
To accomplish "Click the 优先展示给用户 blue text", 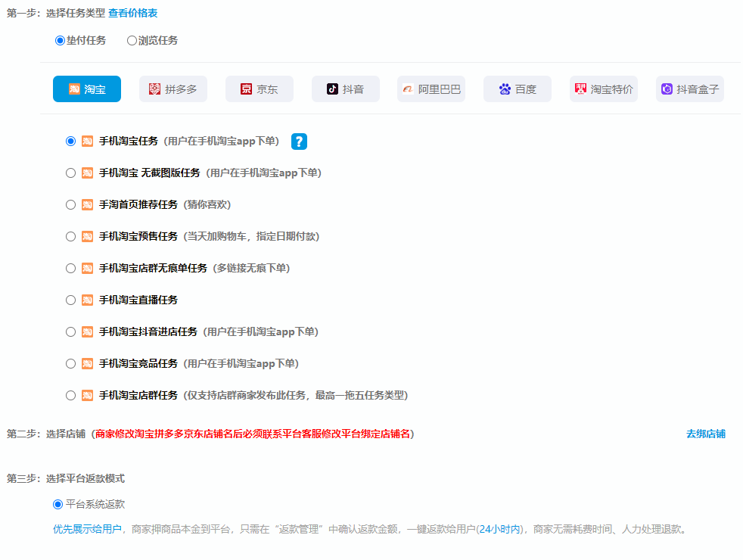I will click(x=87, y=529).
